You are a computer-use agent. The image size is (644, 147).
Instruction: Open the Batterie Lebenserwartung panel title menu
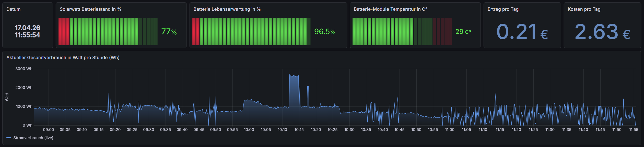(x=227, y=9)
